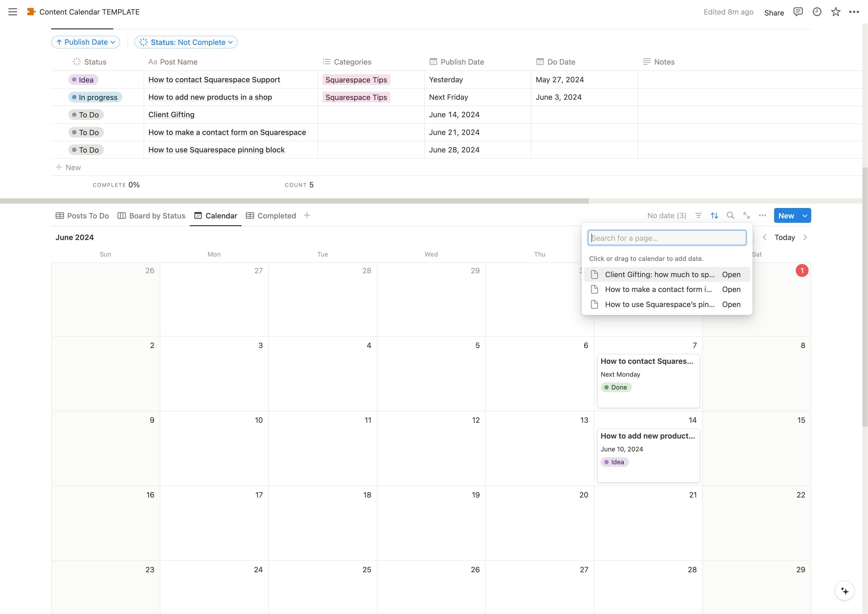Open the page options three-dot menu
This screenshot has width=868, height=614.
pos(854,12)
